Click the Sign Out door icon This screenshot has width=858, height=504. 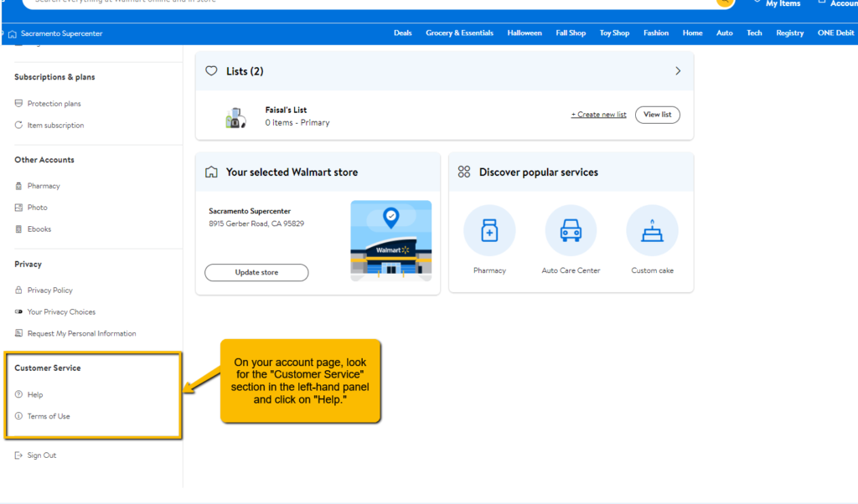tap(18, 455)
